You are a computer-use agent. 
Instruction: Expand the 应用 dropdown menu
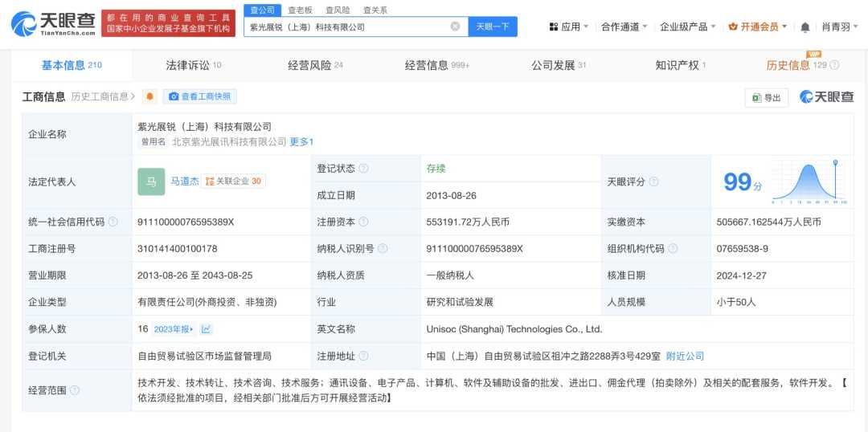tap(569, 27)
